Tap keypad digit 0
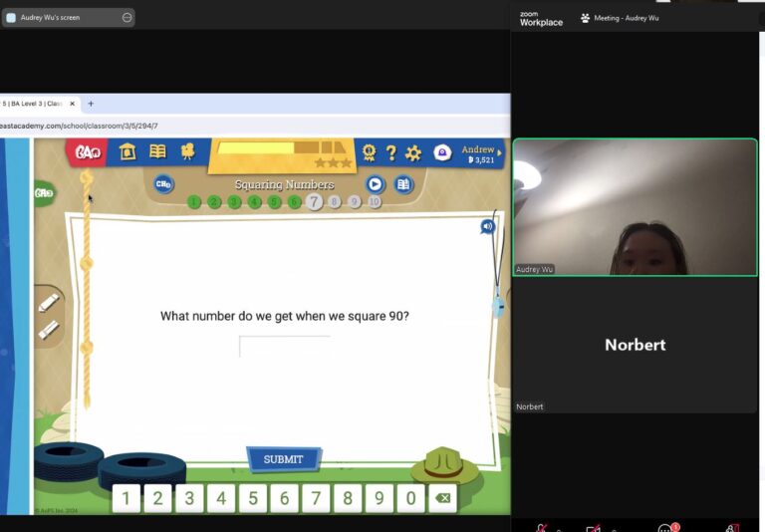Image resolution: width=765 pixels, height=532 pixels. (410, 498)
